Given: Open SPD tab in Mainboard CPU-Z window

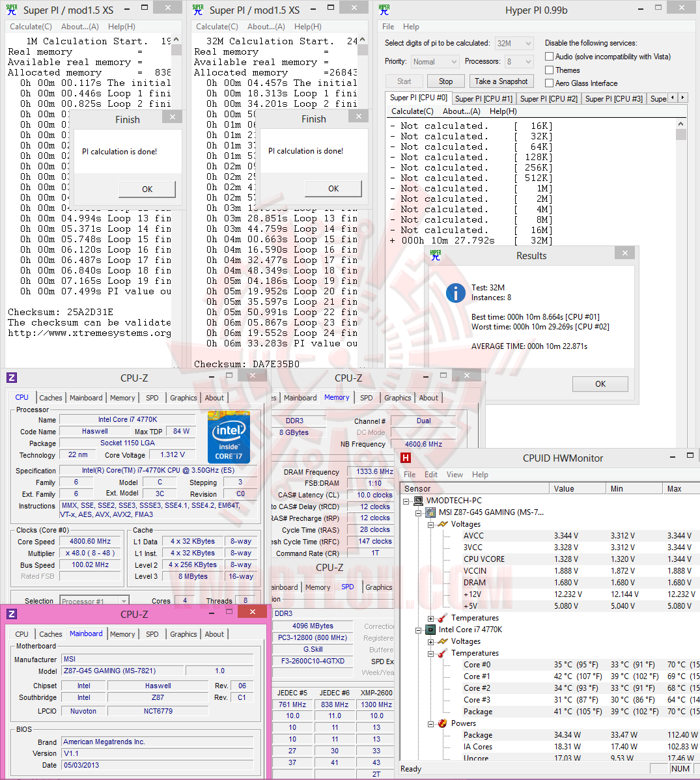Looking at the screenshot, I should coord(152,634).
